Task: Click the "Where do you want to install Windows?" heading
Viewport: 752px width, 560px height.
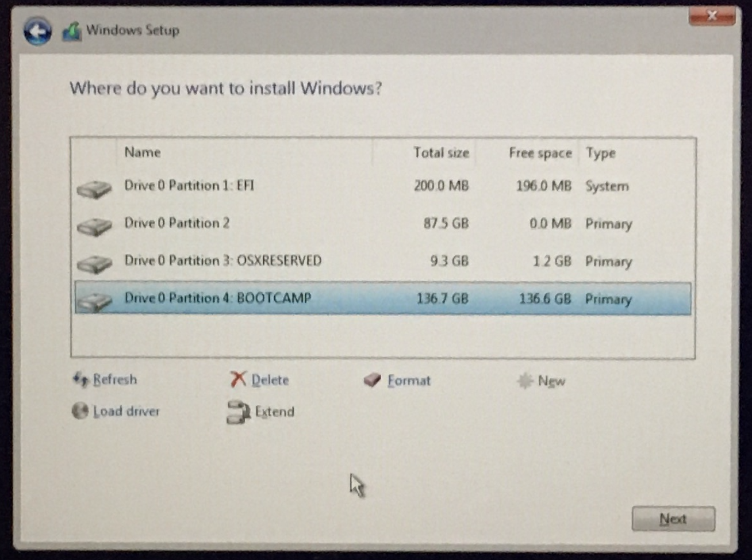Action: click(x=225, y=89)
